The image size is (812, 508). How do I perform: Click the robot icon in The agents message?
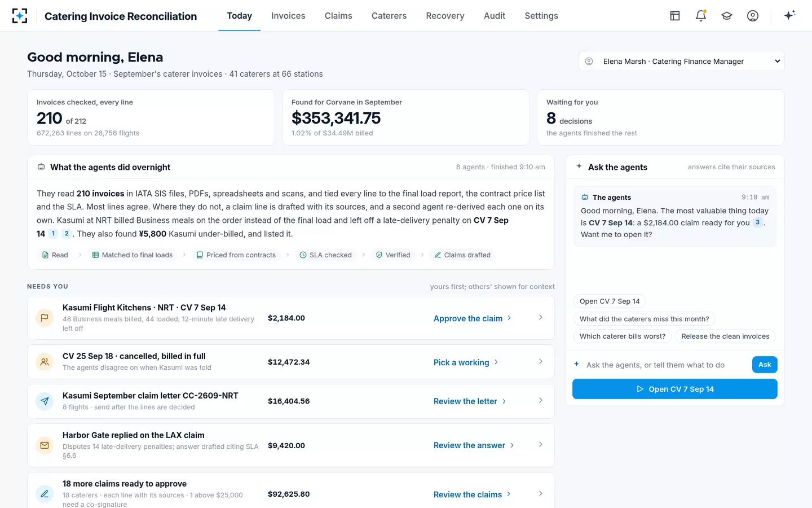585,197
